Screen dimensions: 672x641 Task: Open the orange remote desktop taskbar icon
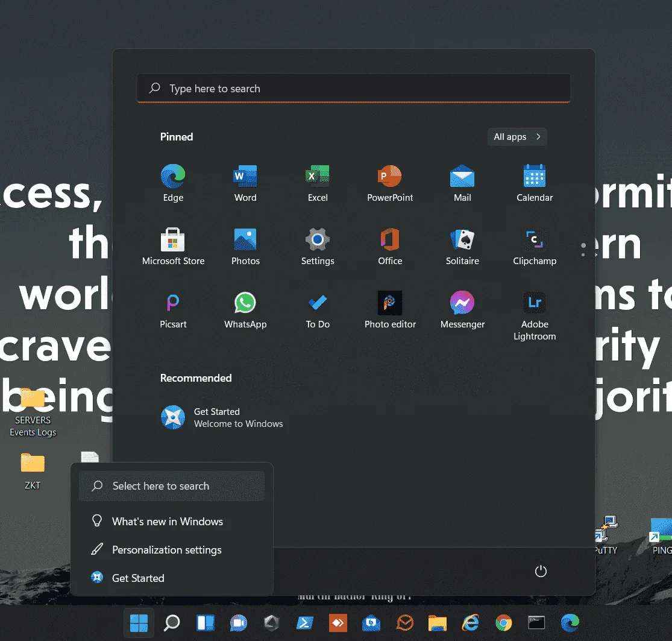pyautogui.click(x=338, y=623)
